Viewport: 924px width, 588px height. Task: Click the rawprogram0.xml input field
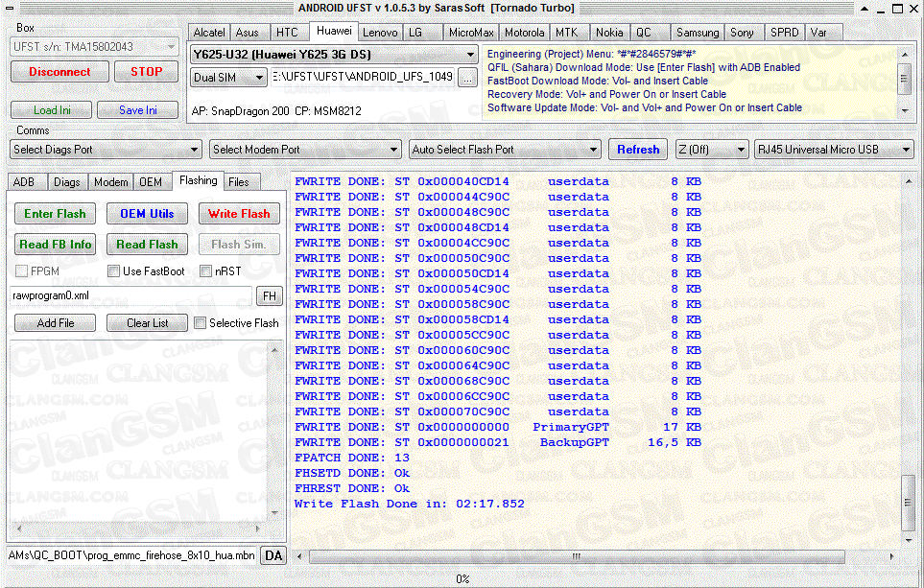tap(130, 295)
